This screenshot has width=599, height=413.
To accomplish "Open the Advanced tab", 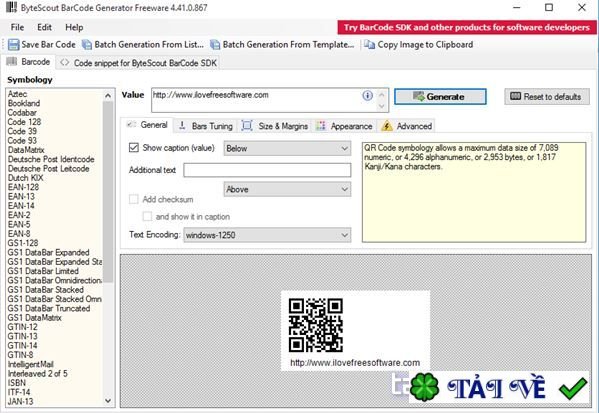I will coord(407,126).
